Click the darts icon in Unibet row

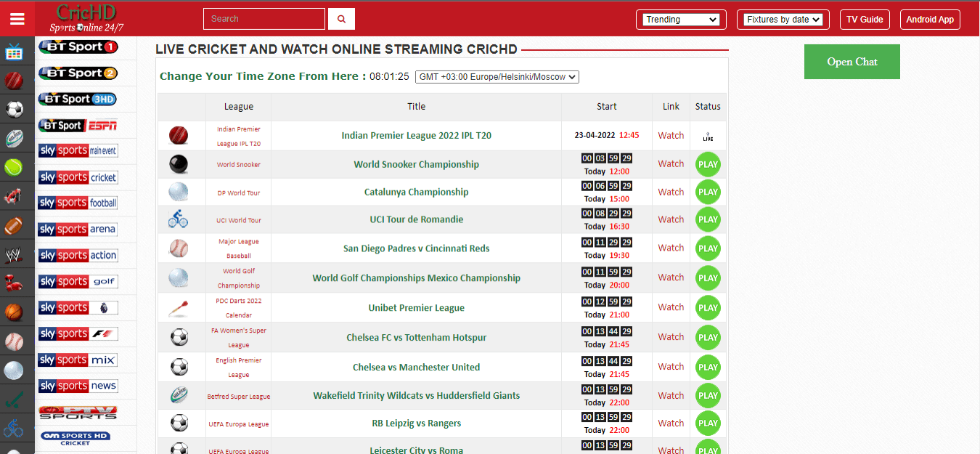[x=179, y=308]
